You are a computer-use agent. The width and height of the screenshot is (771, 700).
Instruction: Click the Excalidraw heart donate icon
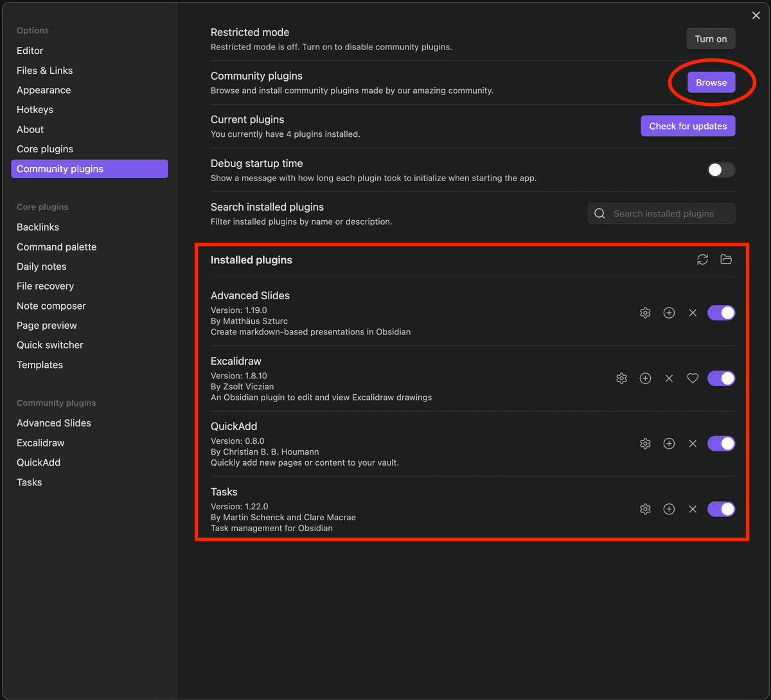coord(692,378)
